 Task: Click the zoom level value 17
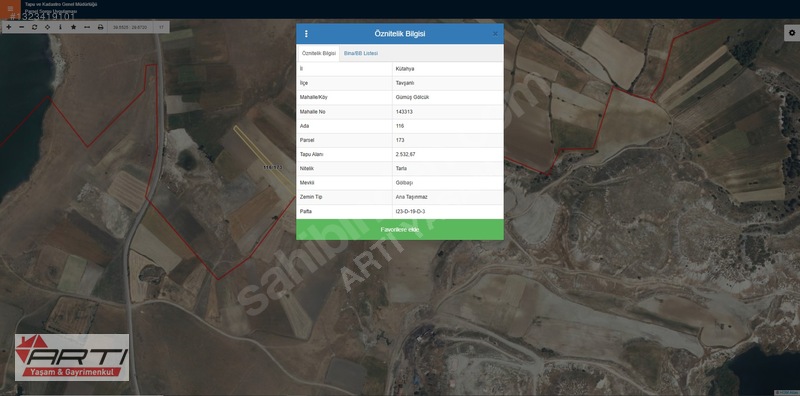[161, 27]
